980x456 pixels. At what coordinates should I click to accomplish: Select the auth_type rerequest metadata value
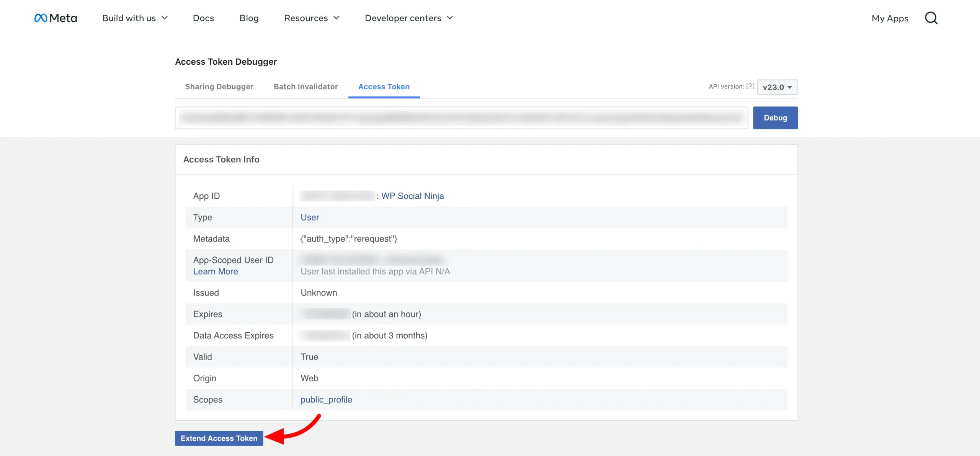[x=349, y=239]
